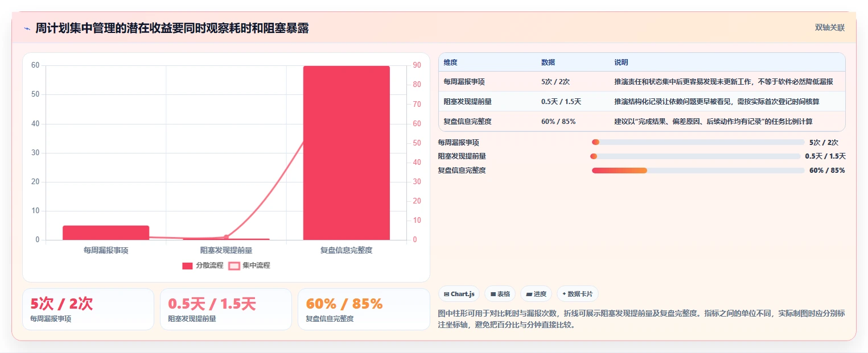The width and height of the screenshot is (868, 353).
Task: Click the 70 tick on right axis
Action: click(x=417, y=104)
